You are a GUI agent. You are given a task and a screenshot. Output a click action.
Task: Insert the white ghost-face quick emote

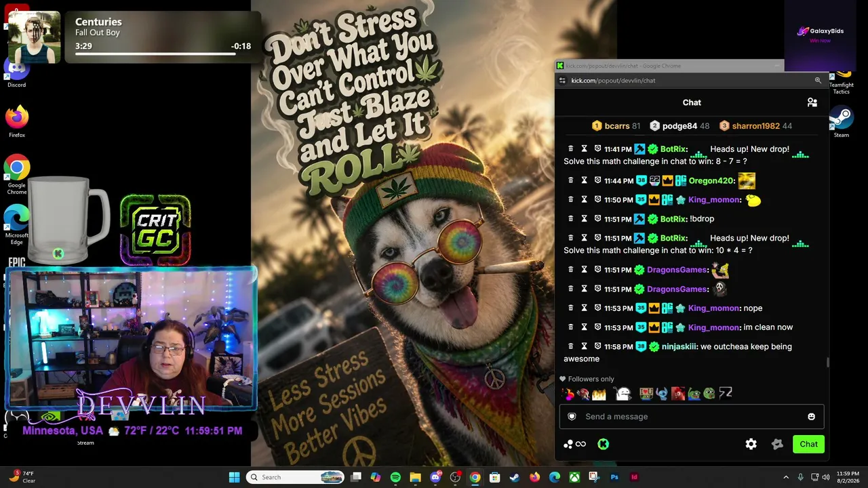point(623,393)
